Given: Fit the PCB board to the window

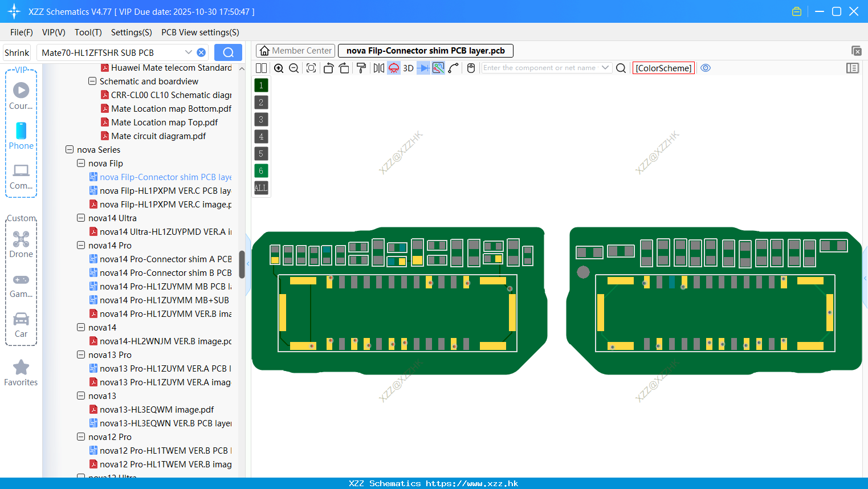Looking at the screenshot, I should click(311, 68).
